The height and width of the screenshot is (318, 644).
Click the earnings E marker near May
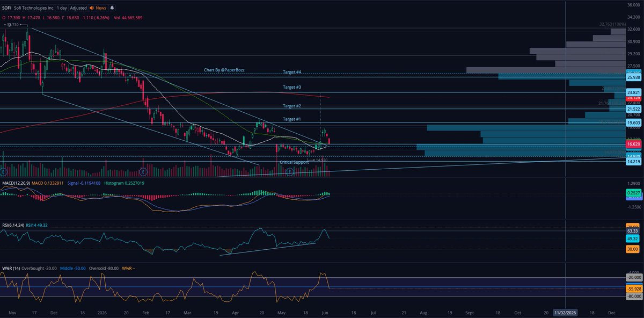coord(289,171)
